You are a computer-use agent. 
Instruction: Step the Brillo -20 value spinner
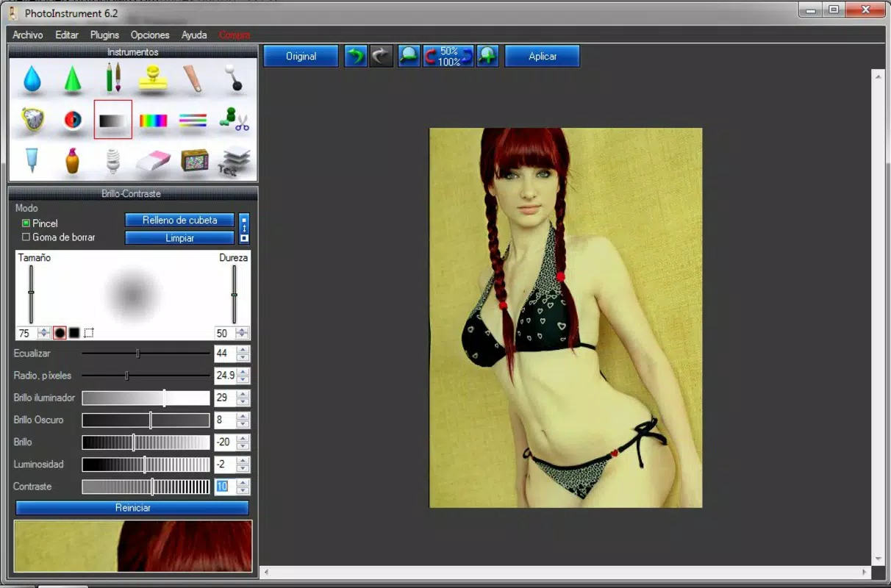tap(243, 442)
